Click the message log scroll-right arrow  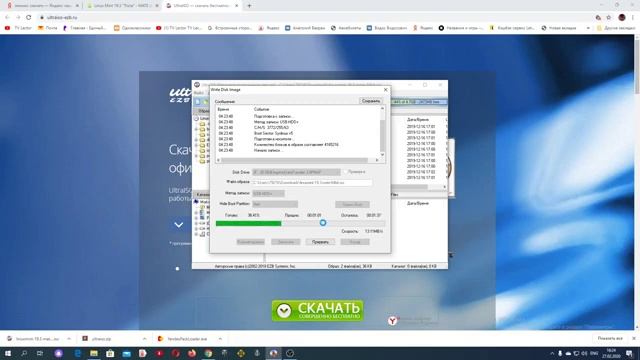point(377,160)
